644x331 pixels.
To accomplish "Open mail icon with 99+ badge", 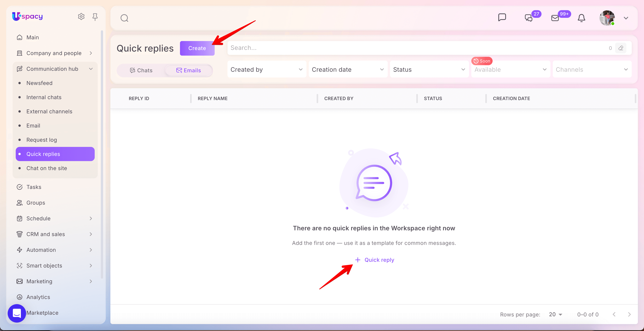I will pyautogui.click(x=555, y=18).
